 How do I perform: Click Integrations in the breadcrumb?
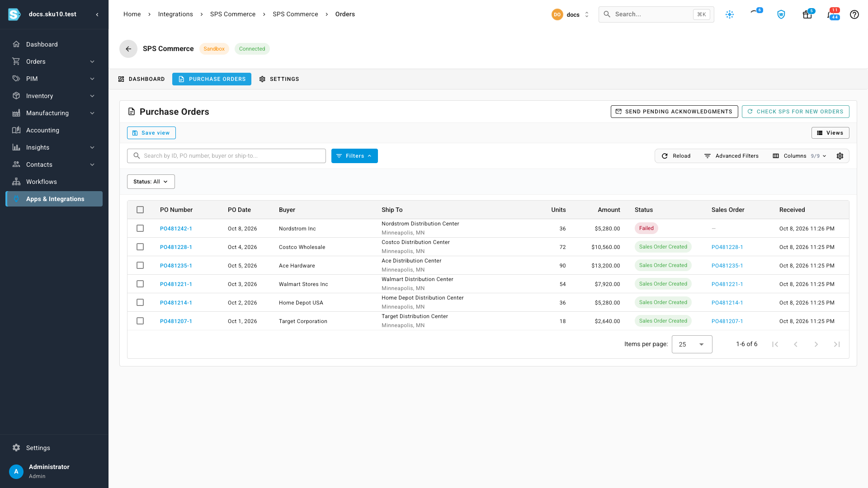click(x=175, y=14)
